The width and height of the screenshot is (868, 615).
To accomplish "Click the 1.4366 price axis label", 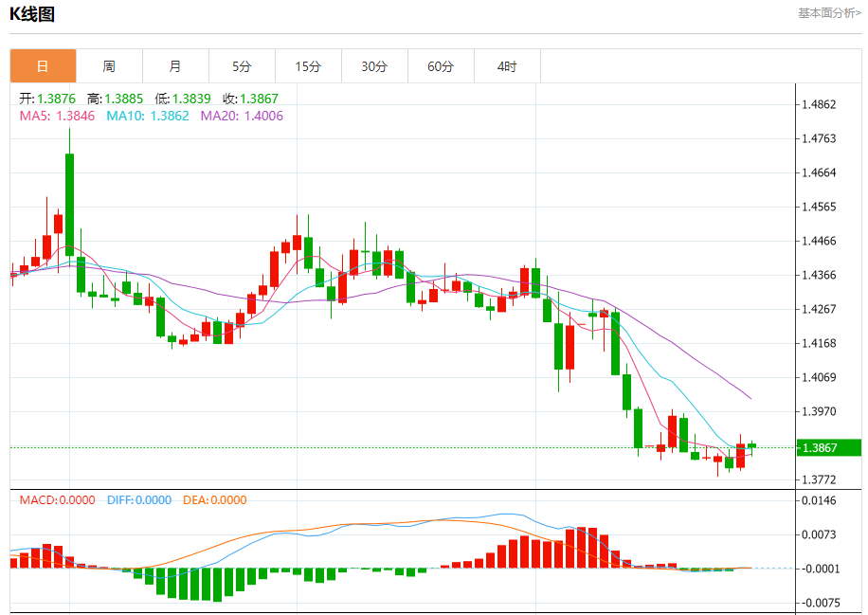I will pyautogui.click(x=820, y=275).
